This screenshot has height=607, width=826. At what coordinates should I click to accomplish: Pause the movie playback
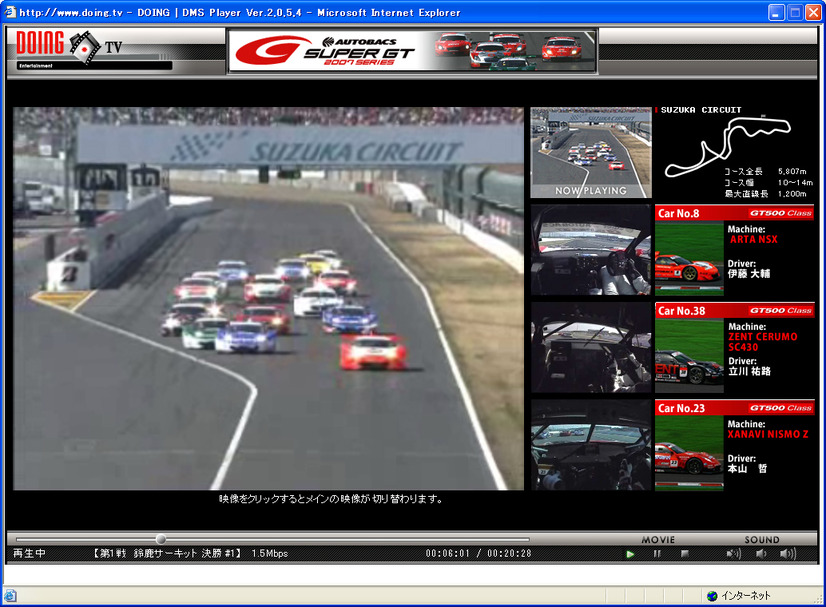tap(657, 554)
